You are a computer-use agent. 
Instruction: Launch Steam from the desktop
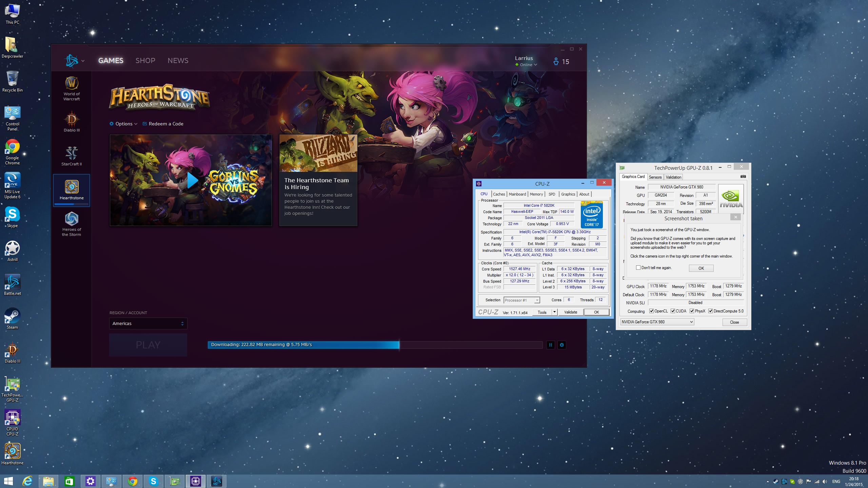[x=13, y=319]
